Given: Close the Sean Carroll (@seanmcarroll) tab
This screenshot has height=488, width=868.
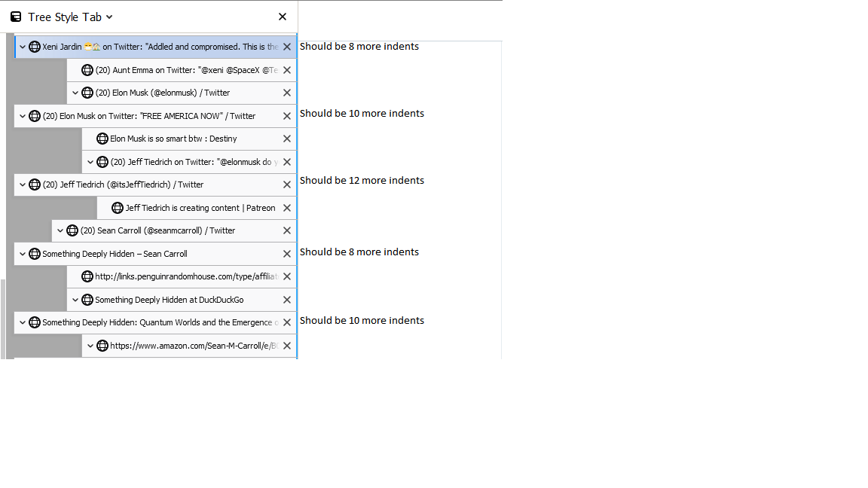Looking at the screenshot, I should coord(287,230).
